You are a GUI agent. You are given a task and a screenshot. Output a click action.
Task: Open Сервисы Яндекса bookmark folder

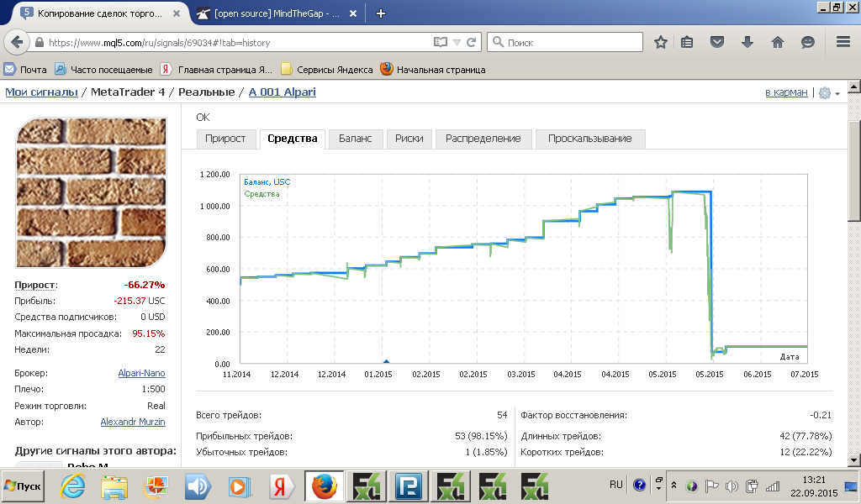327,69
